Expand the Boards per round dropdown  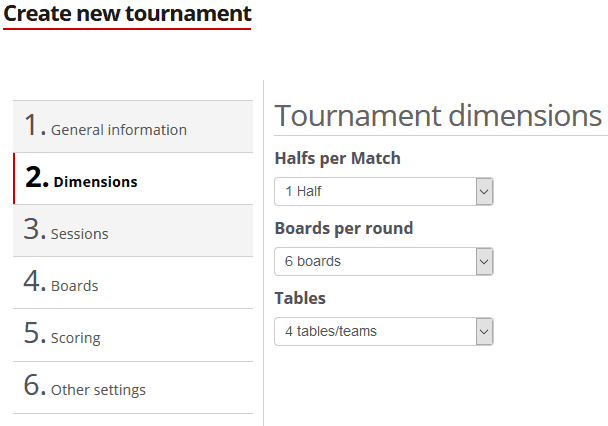point(375,261)
